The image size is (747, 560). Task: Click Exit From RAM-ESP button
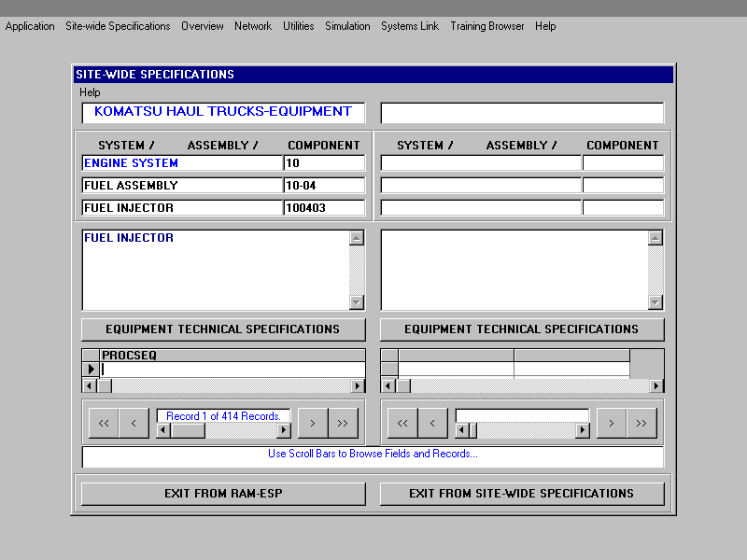[x=223, y=494]
